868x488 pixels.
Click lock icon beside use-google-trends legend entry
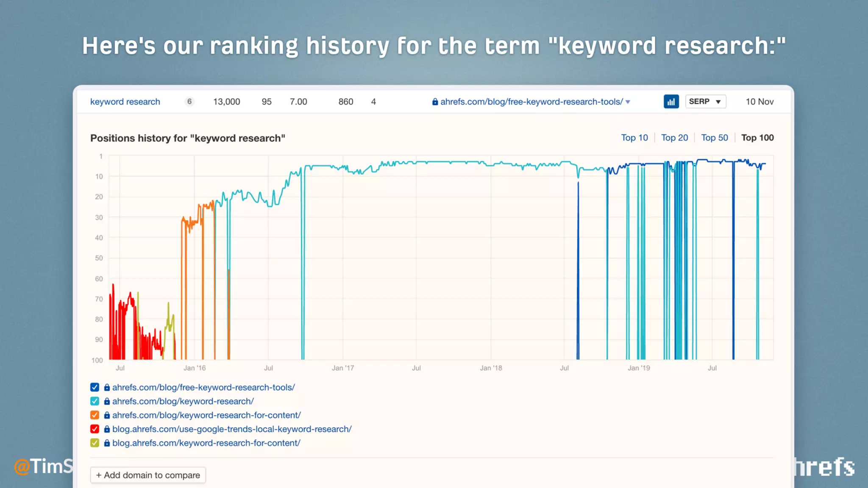(x=107, y=429)
